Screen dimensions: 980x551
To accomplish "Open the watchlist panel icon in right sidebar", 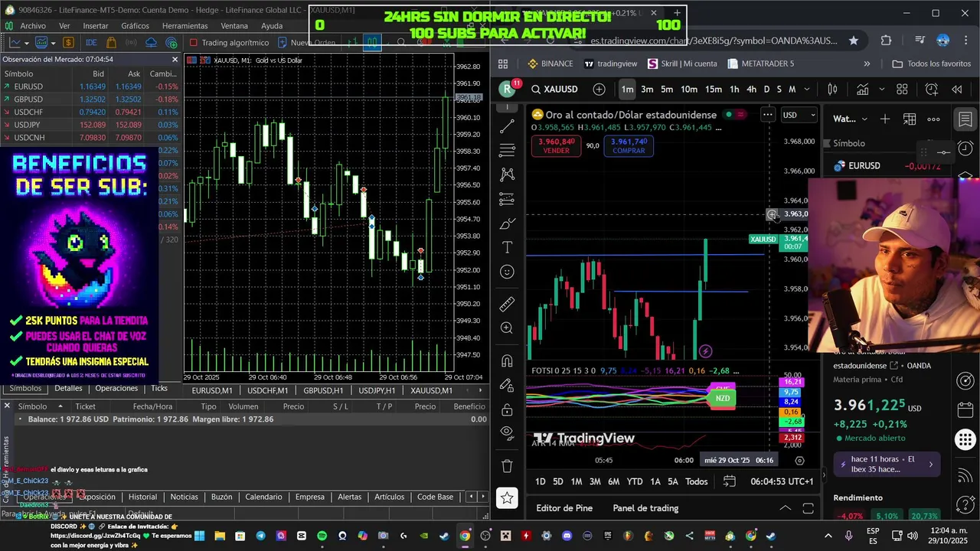I will coord(965,119).
